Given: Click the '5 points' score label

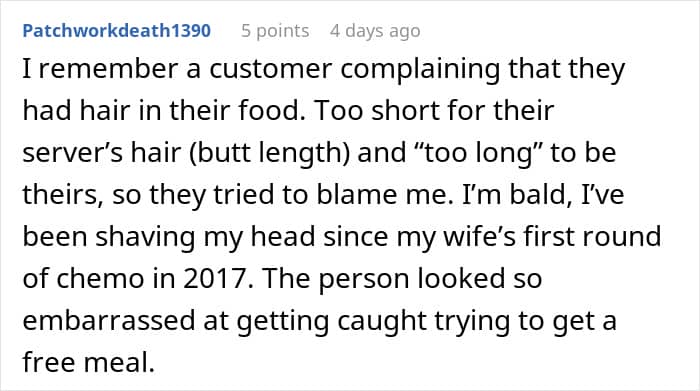Looking at the screenshot, I should coord(275,31).
